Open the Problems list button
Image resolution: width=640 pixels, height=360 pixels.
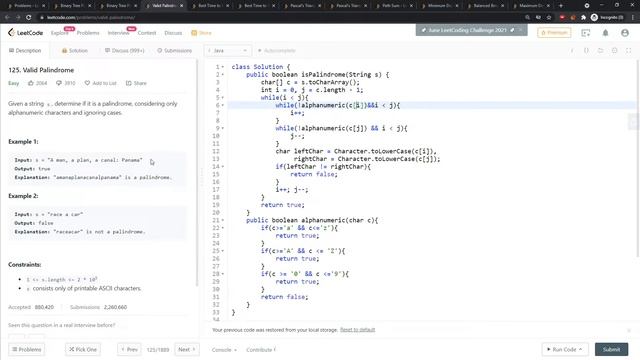[27, 349]
